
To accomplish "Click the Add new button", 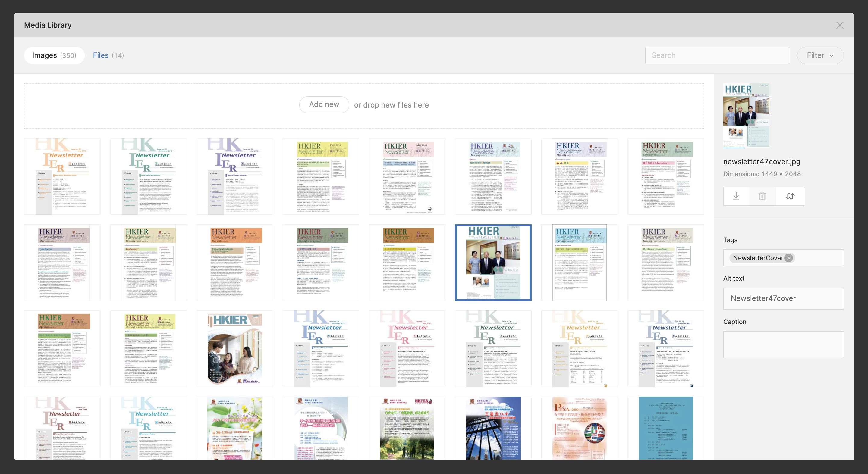I will tap(324, 105).
